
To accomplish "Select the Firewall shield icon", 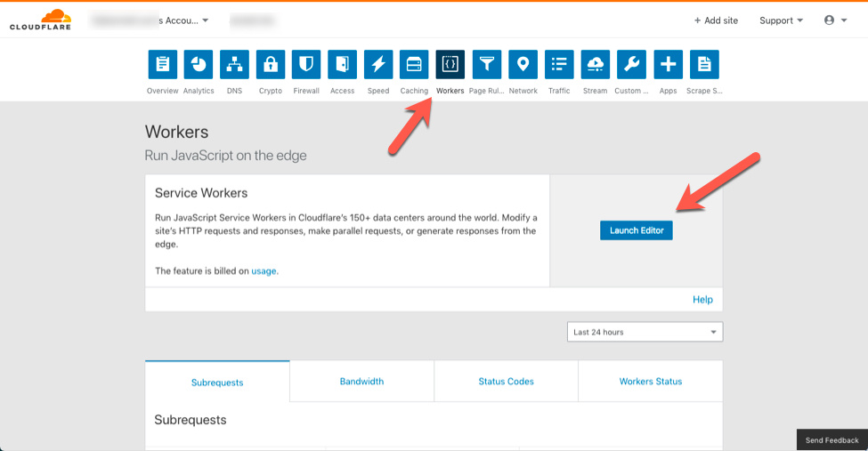I will pos(306,65).
